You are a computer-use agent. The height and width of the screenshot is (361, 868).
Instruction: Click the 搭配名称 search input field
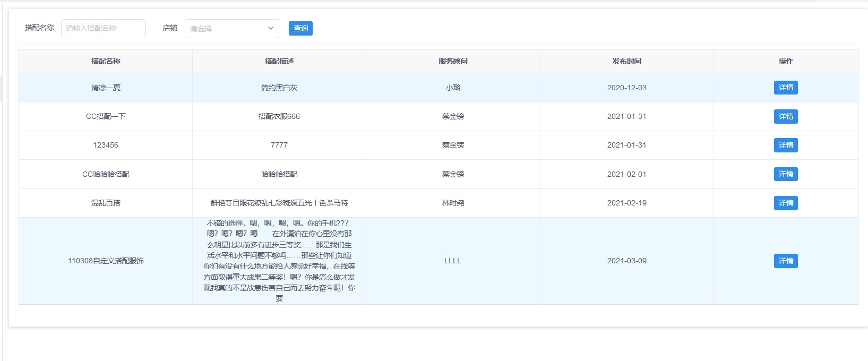(x=103, y=29)
